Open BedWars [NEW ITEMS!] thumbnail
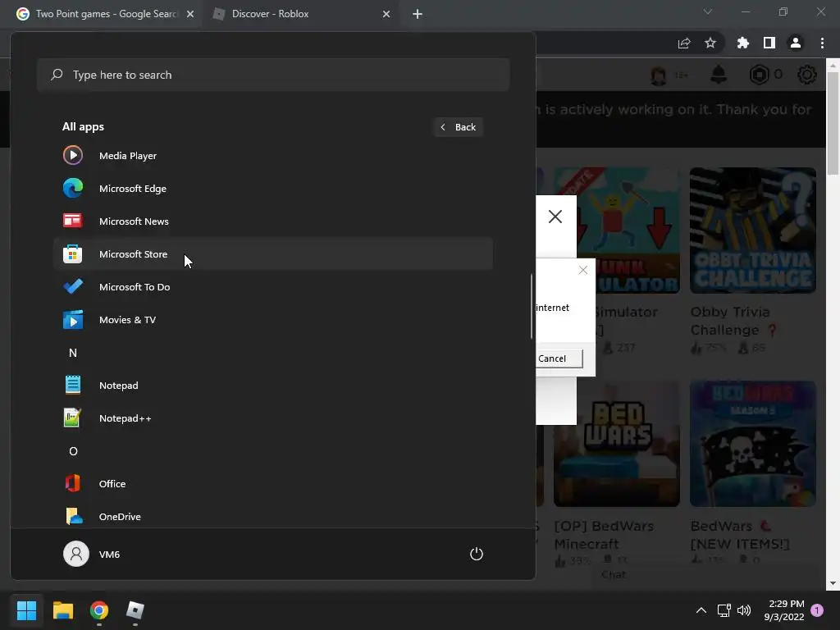This screenshot has width=840, height=630. point(753,444)
